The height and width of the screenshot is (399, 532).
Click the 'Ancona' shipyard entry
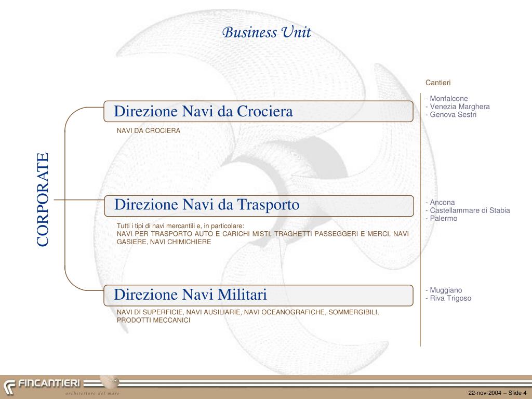tap(440, 203)
